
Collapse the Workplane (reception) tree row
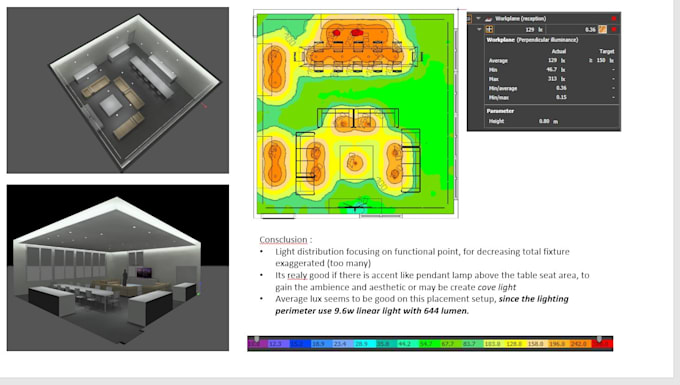click(478, 19)
